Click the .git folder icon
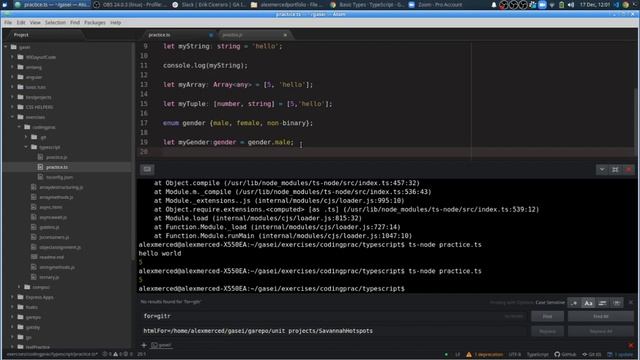Image resolution: width=640 pixels, height=360 pixels. click(34, 137)
